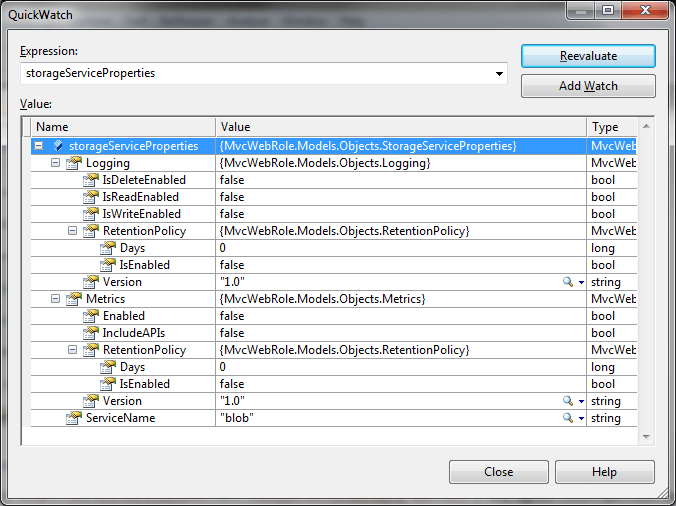Click the Help button

pyautogui.click(x=604, y=472)
